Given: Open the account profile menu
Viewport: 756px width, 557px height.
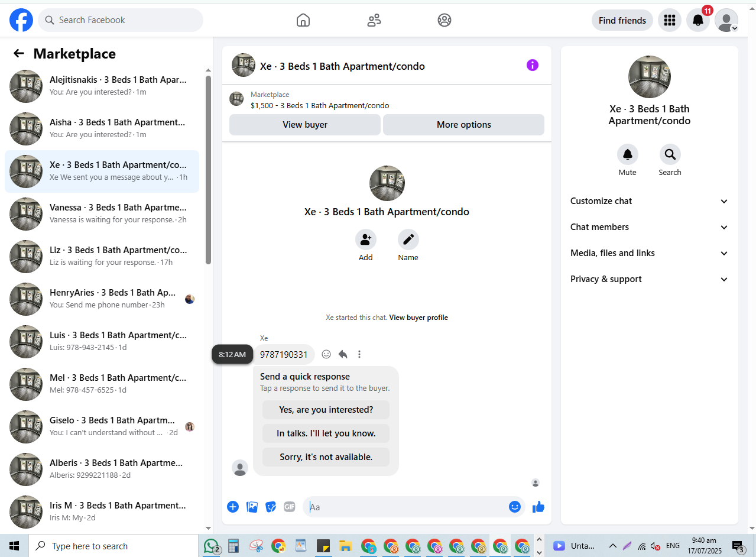Looking at the screenshot, I should [726, 20].
